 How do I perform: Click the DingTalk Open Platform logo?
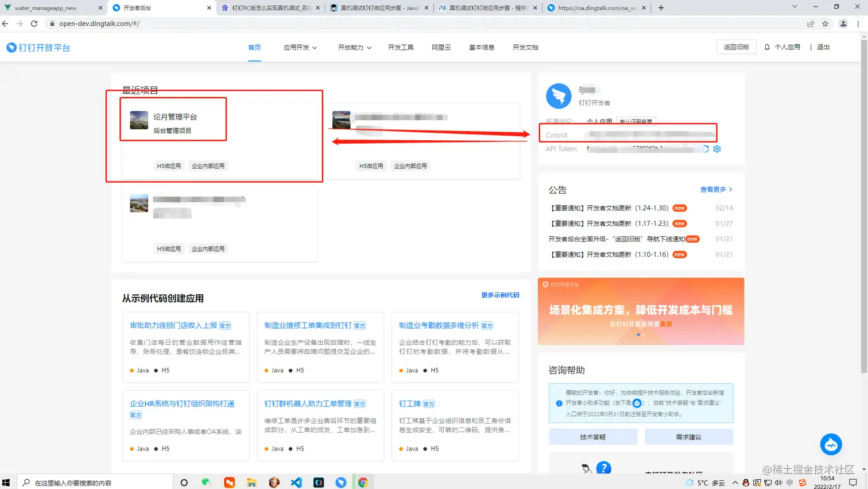click(38, 47)
